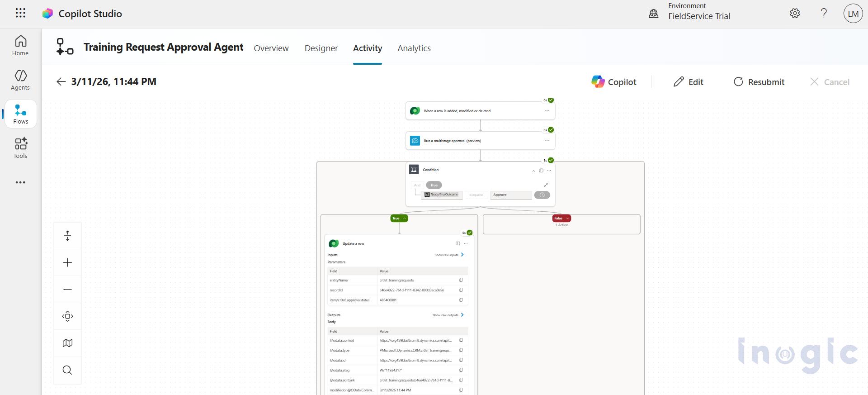This screenshot has height=395, width=868.
Task: Open the Settings gear
Action: coord(795,14)
